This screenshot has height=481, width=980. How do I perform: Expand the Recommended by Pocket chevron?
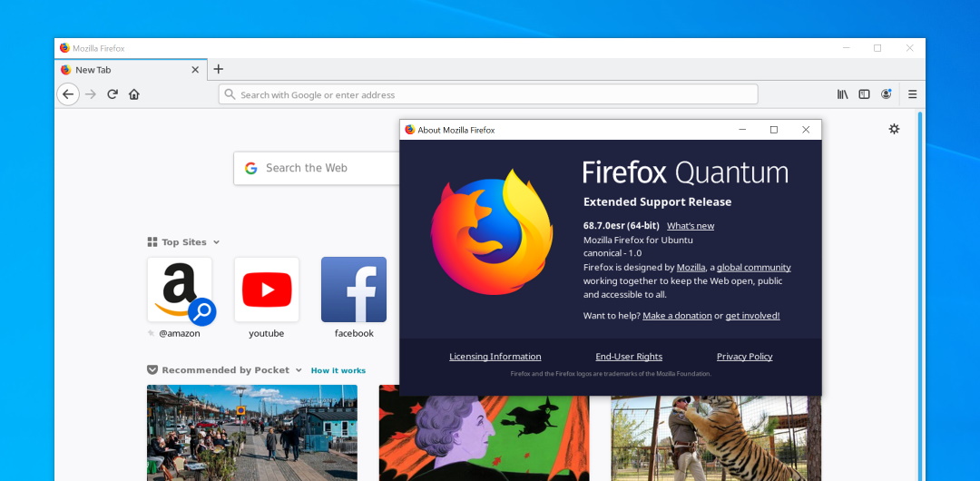point(299,370)
